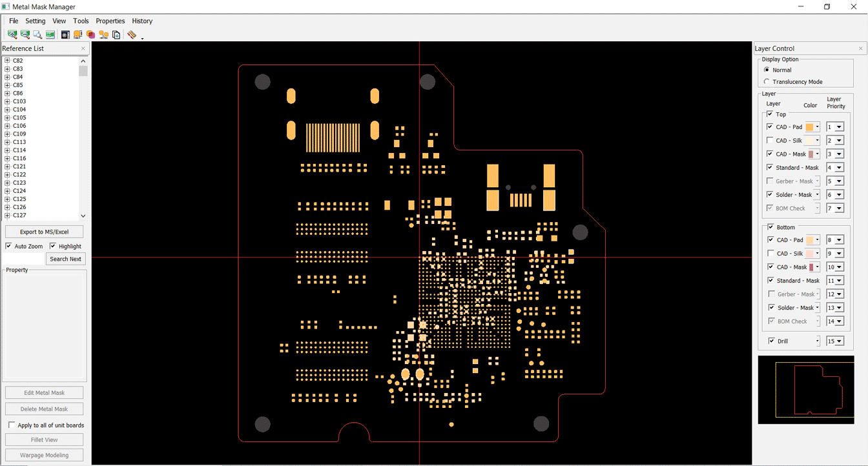Toggle the Top layer group checkbox

click(770, 114)
